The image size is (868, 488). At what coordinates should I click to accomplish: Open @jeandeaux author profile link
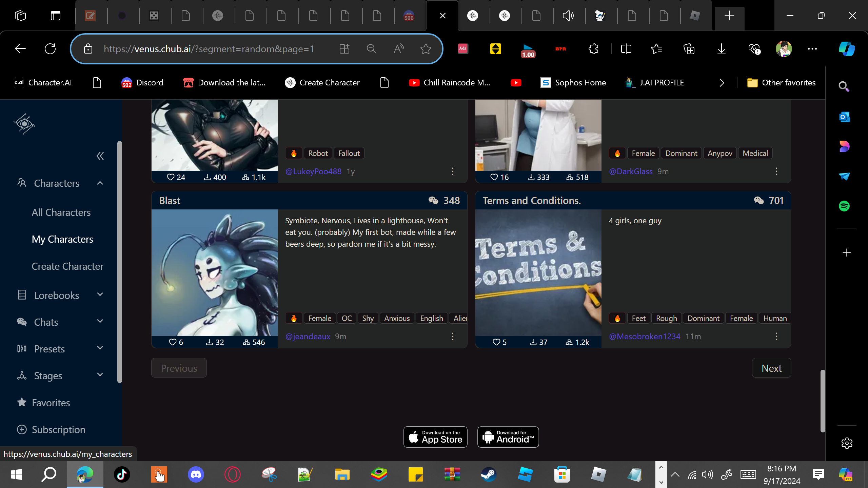pos(308,337)
